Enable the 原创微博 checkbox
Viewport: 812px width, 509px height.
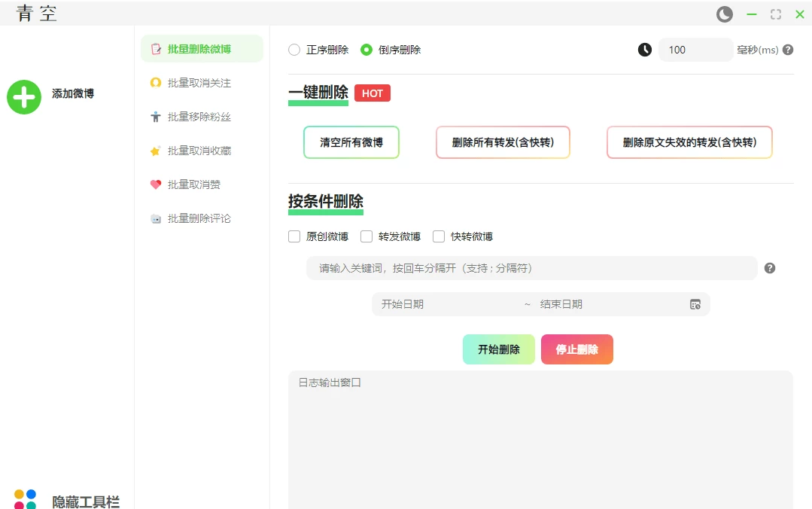point(294,236)
